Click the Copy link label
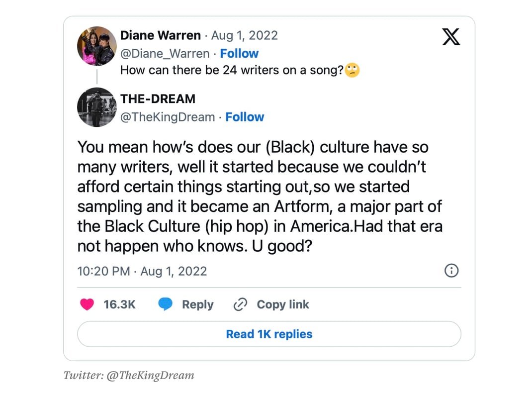This screenshot has width=532, height=400. click(283, 304)
